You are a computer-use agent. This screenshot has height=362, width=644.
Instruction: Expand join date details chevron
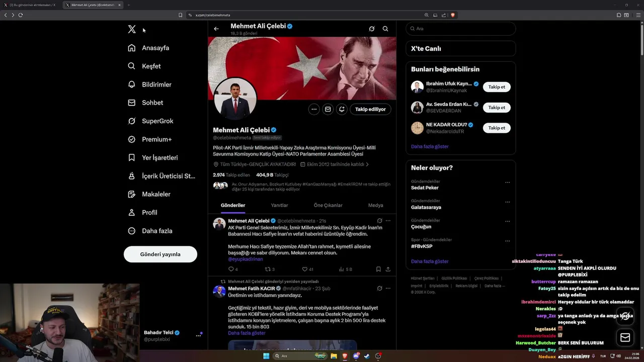[x=367, y=164]
